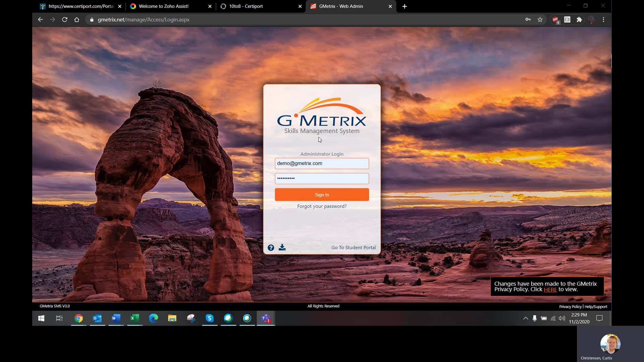This screenshot has width=644, height=362.
Task: Open the Help/Support footer link
Action: pyautogui.click(x=596, y=306)
